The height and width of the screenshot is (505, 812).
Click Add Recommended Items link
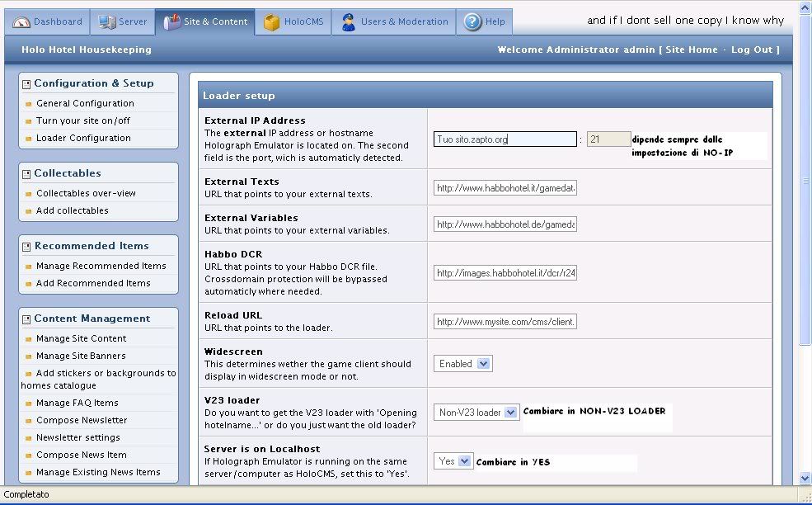point(93,283)
